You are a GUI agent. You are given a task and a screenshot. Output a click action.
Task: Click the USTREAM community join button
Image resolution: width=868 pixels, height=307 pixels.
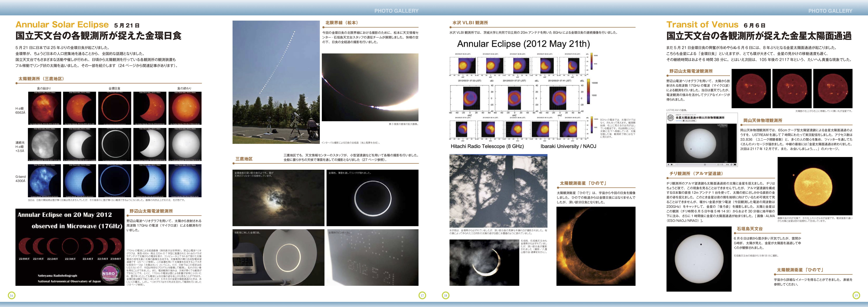(689, 121)
